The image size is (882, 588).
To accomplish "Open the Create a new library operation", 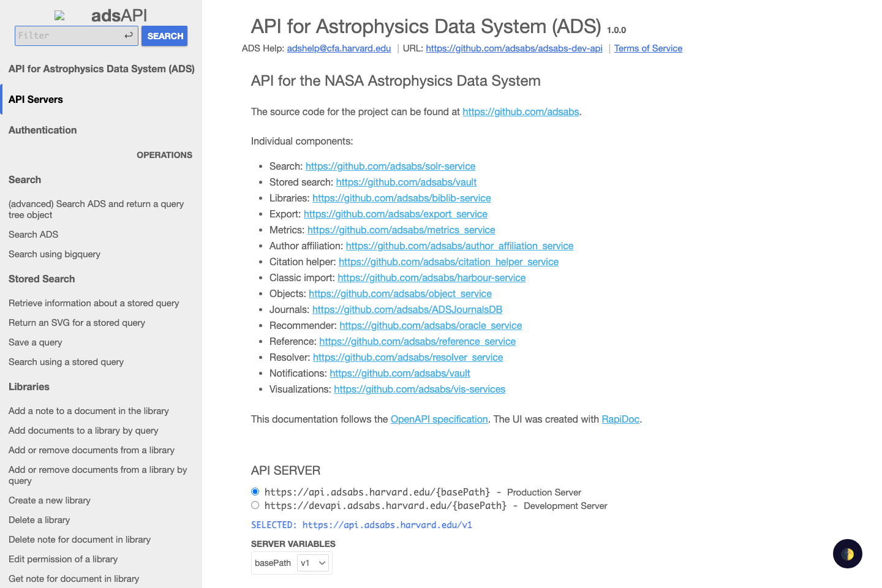I will [x=49, y=500].
